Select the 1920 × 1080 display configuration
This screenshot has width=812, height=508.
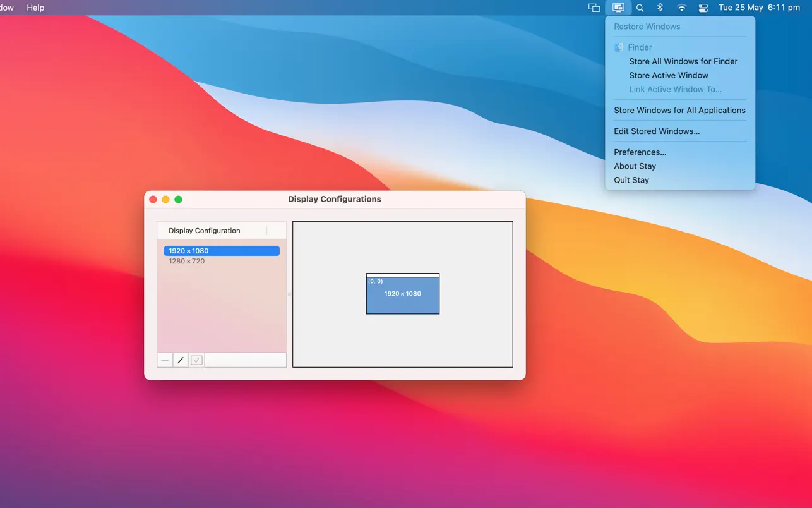click(x=221, y=251)
